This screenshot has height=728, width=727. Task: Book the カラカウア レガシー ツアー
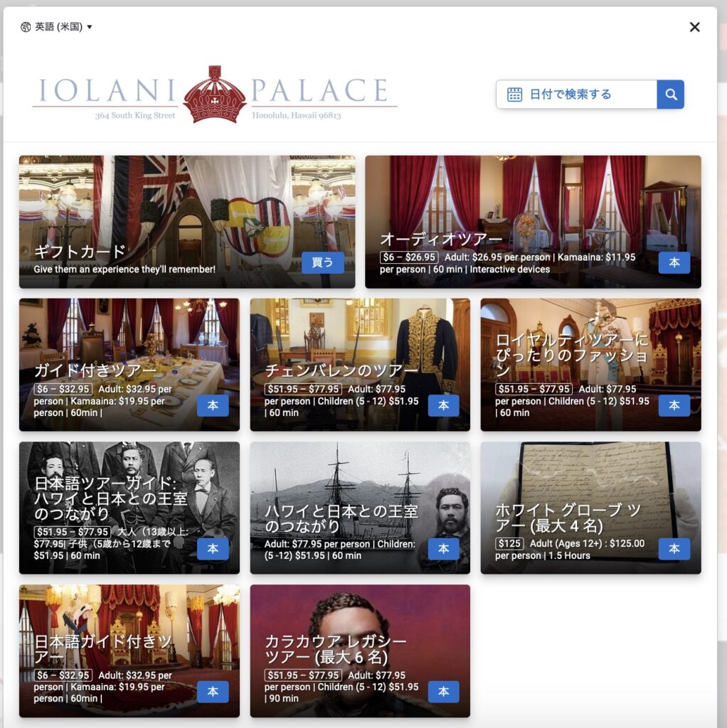(443, 692)
